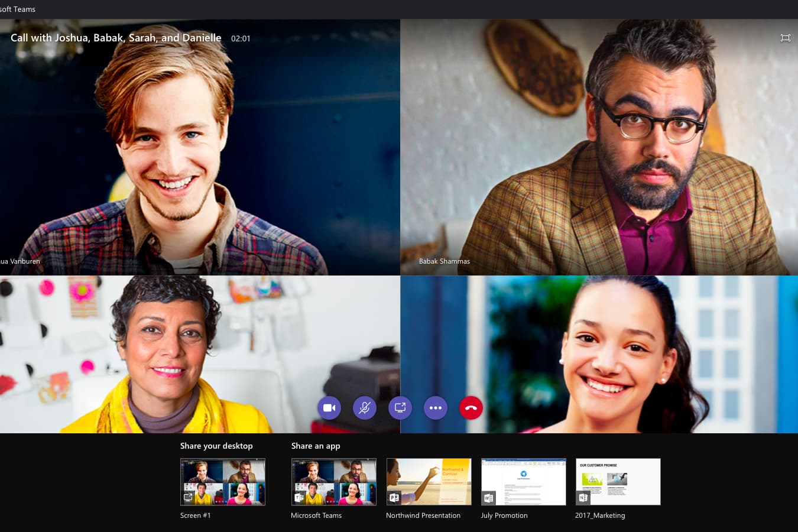Turn off your camera
Viewport: 798px width, 532px height.
[x=329, y=408]
